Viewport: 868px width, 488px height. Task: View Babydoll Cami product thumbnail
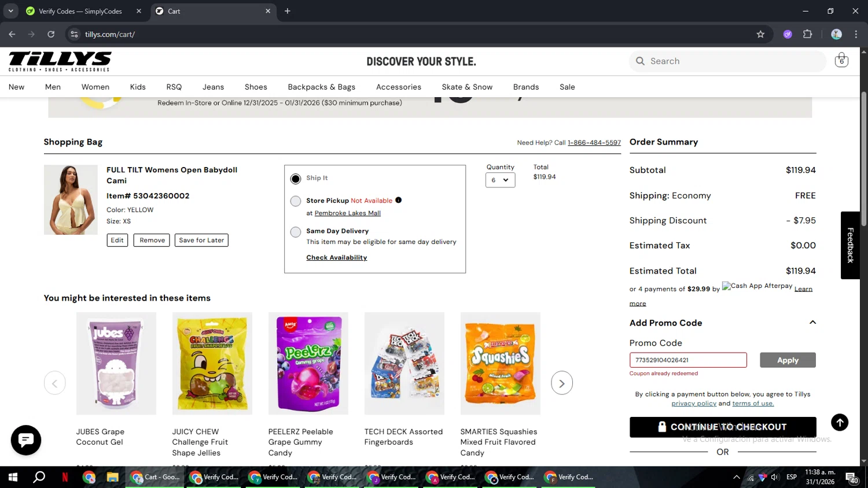pos(71,199)
